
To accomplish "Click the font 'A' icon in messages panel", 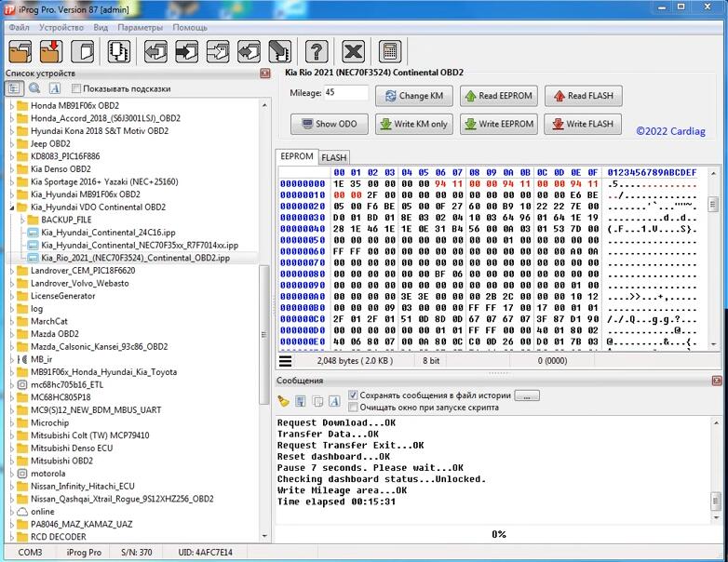I will coord(334,401).
